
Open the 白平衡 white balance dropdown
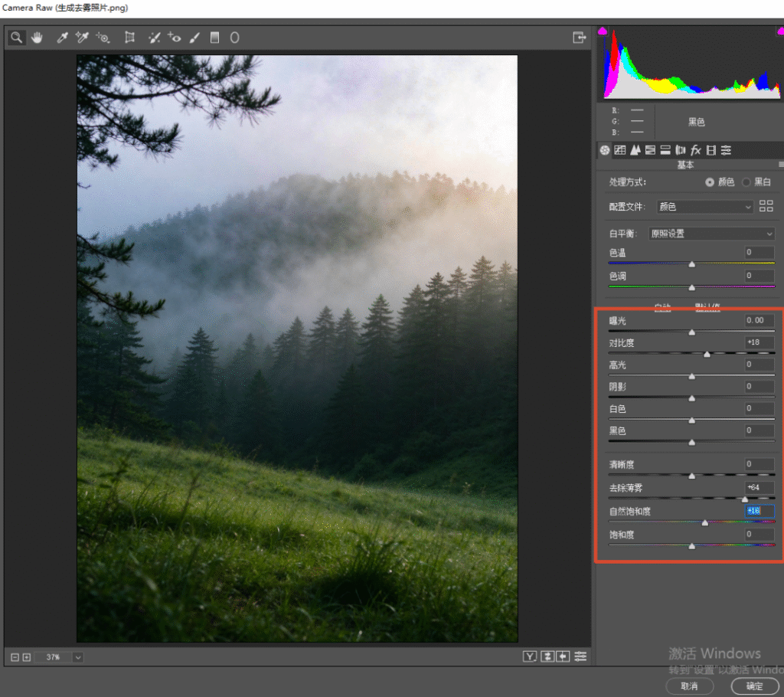click(711, 234)
